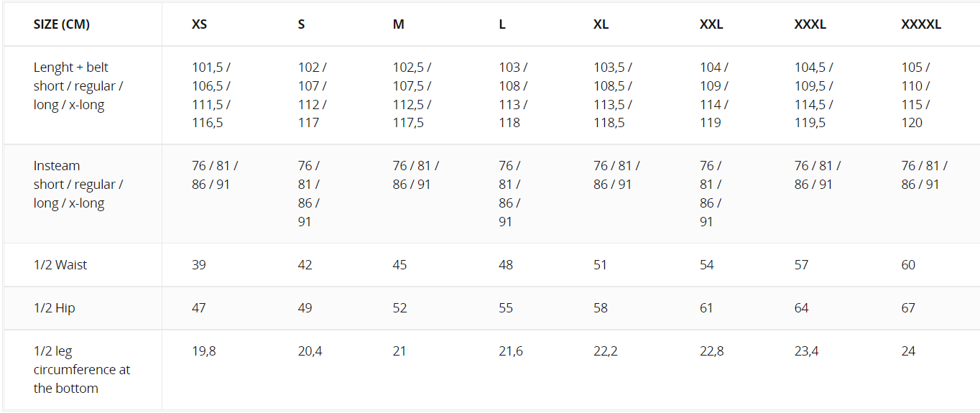Click the XXXXL column header
The width and height of the screenshot is (980, 413).
click(x=921, y=24)
